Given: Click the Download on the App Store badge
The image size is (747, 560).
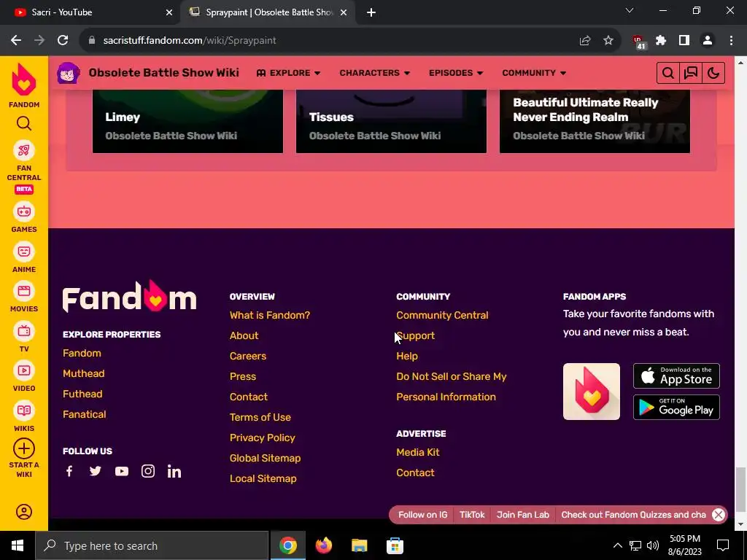Looking at the screenshot, I should pyautogui.click(x=676, y=376).
